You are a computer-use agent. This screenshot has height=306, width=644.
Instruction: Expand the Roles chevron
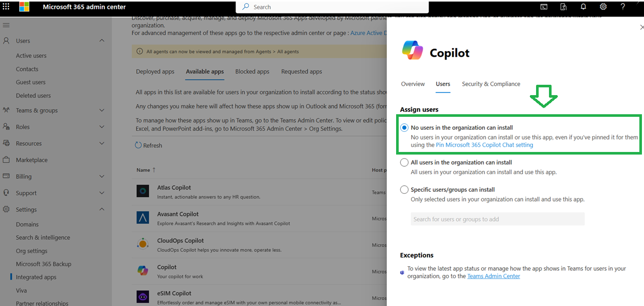pos(102,127)
